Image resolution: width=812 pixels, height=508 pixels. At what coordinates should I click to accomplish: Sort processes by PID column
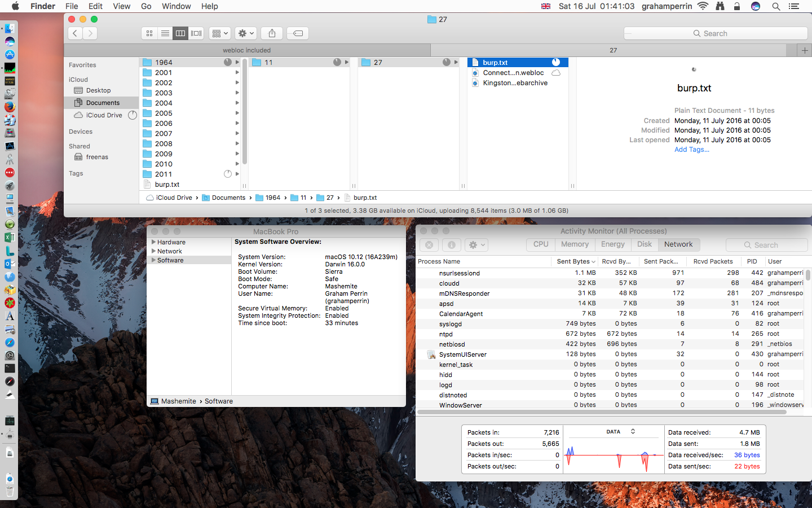pyautogui.click(x=752, y=261)
